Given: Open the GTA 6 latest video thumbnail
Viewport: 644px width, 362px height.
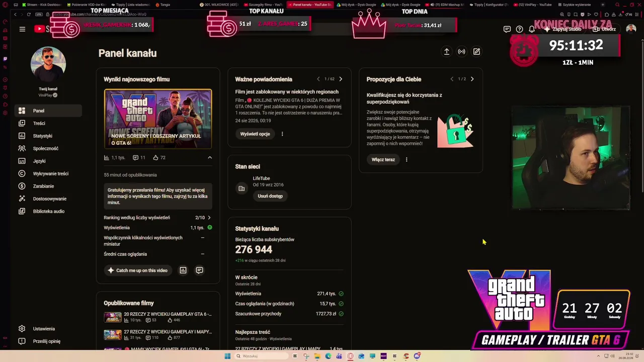Looking at the screenshot, I should (x=158, y=119).
